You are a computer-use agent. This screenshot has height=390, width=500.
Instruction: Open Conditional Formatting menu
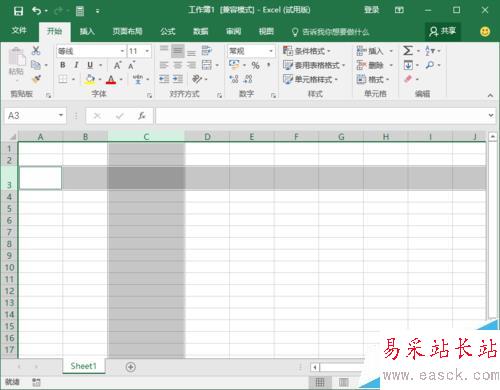click(x=306, y=51)
